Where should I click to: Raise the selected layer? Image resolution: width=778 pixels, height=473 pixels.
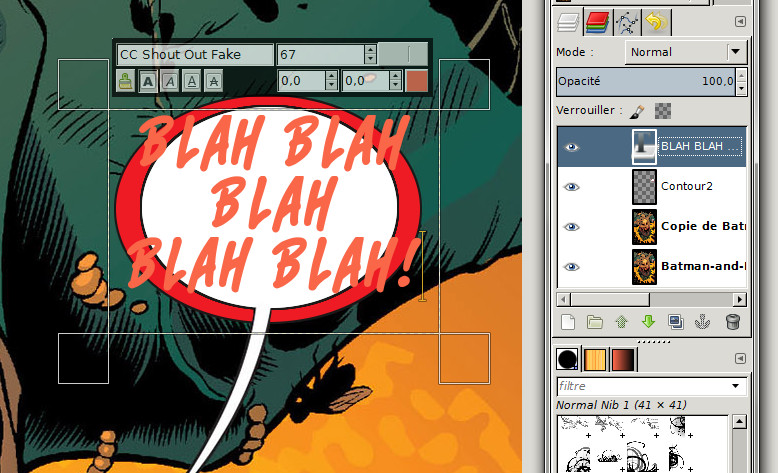point(622,322)
